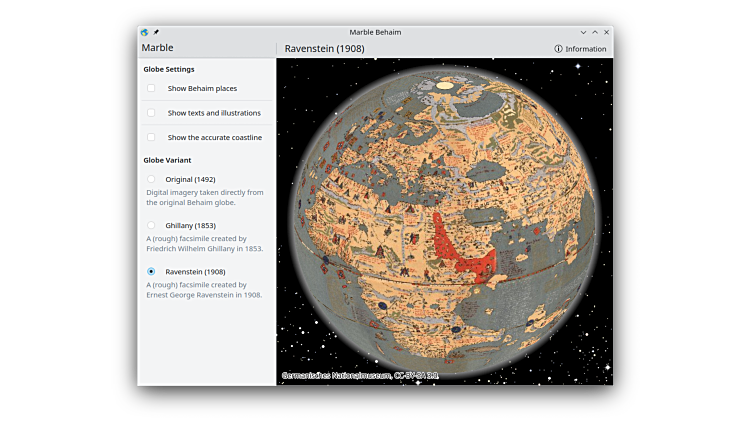Select the Ravenstein (1908) radio button
The width and height of the screenshot is (752, 423).
[x=151, y=271]
